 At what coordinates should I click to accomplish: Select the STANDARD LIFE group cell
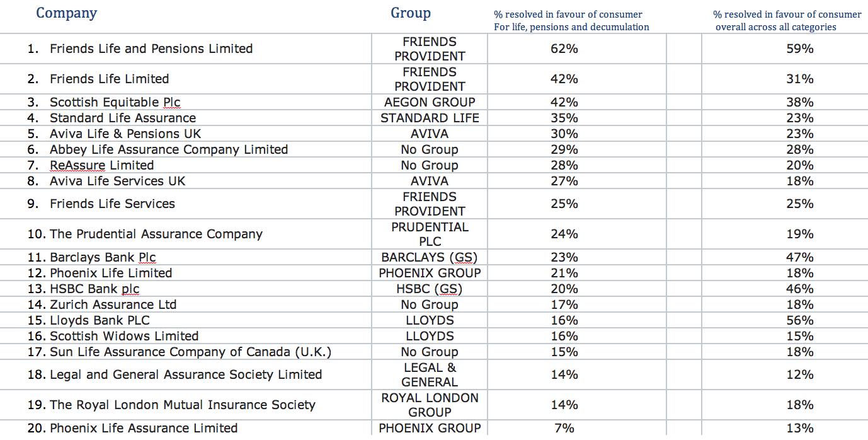coord(430,118)
